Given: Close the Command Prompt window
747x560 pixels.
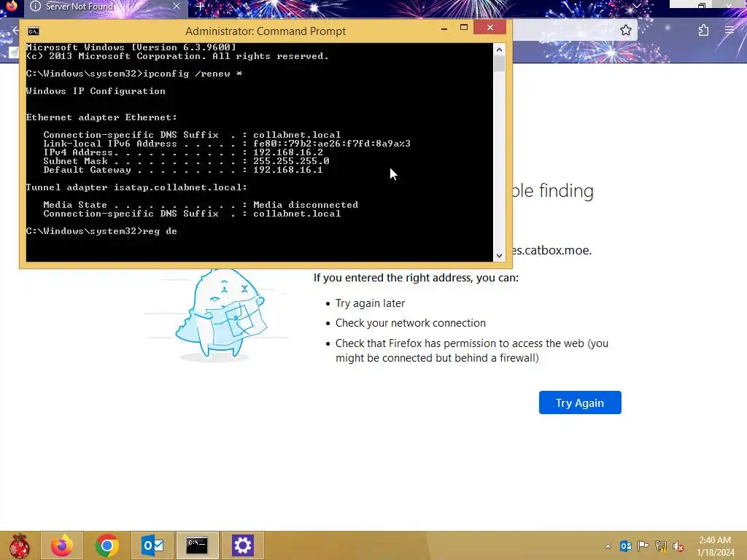Looking at the screenshot, I should tap(489, 28).
